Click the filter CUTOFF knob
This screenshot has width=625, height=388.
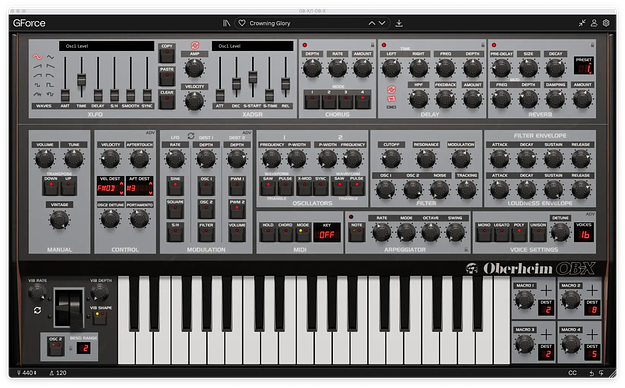tap(391, 159)
